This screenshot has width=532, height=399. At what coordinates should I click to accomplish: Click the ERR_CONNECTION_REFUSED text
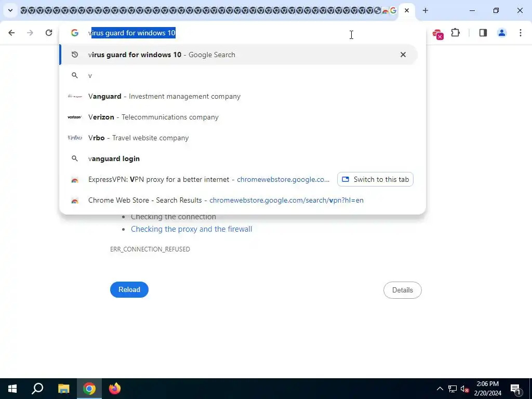[x=150, y=249]
